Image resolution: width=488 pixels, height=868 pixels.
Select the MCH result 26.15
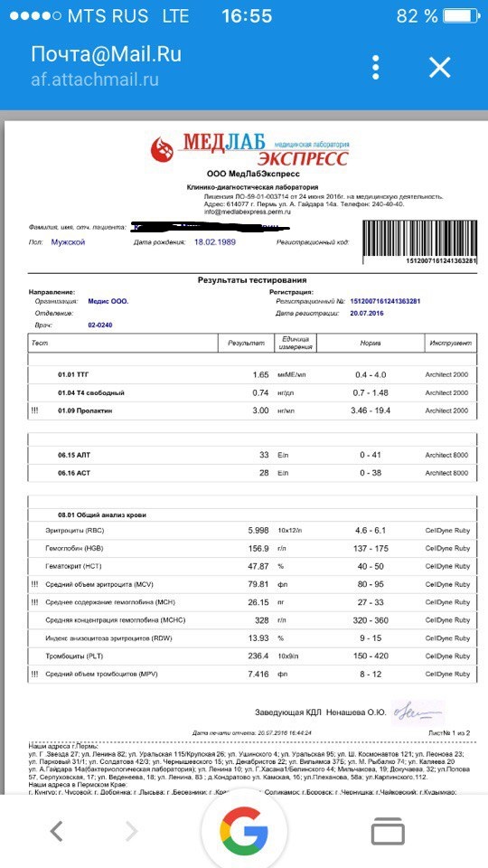259,602
